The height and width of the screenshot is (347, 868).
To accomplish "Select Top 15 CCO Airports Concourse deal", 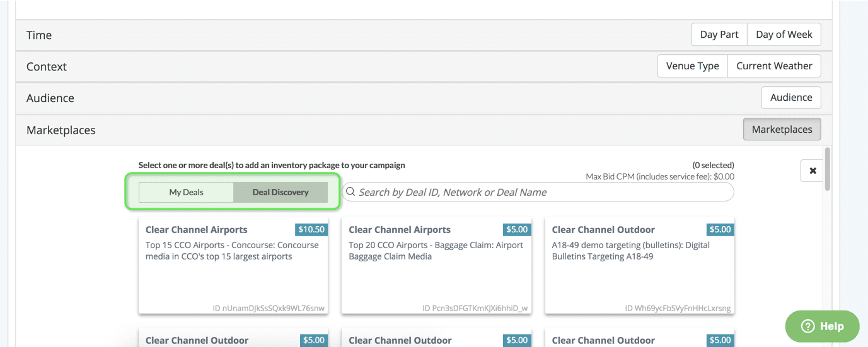I will [233, 265].
